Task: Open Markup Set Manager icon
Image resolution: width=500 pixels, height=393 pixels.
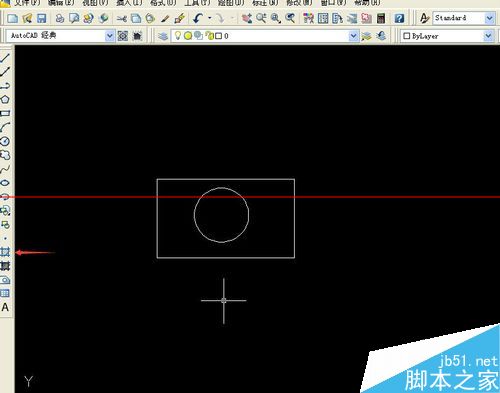Action: tap(366, 18)
